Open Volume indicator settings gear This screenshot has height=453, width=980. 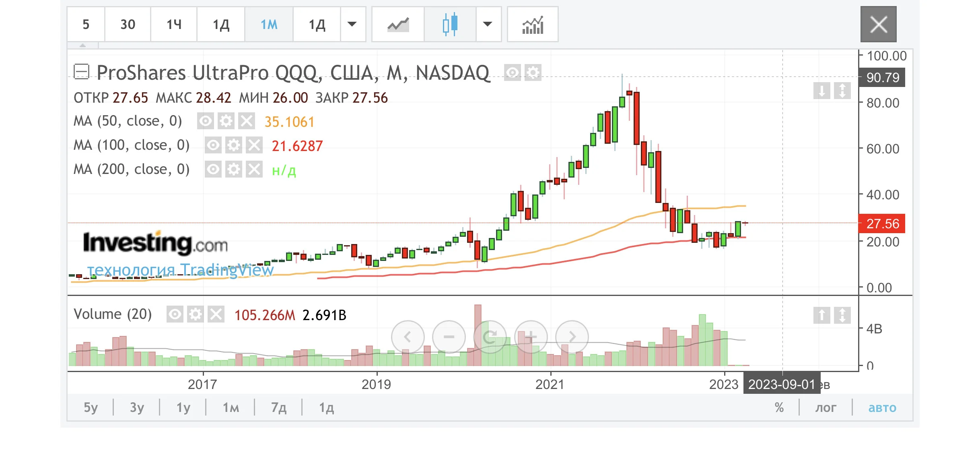[196, 314]
